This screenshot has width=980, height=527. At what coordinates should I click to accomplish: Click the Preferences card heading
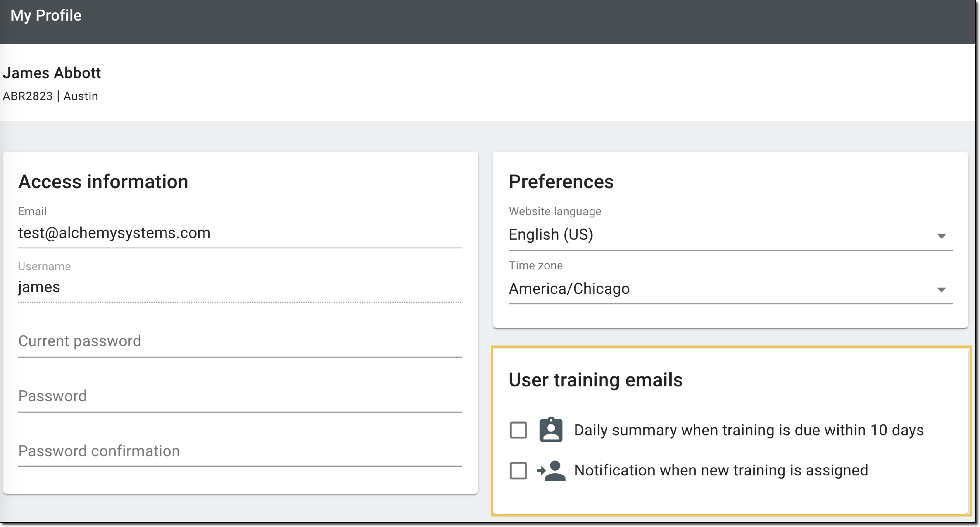561,181
